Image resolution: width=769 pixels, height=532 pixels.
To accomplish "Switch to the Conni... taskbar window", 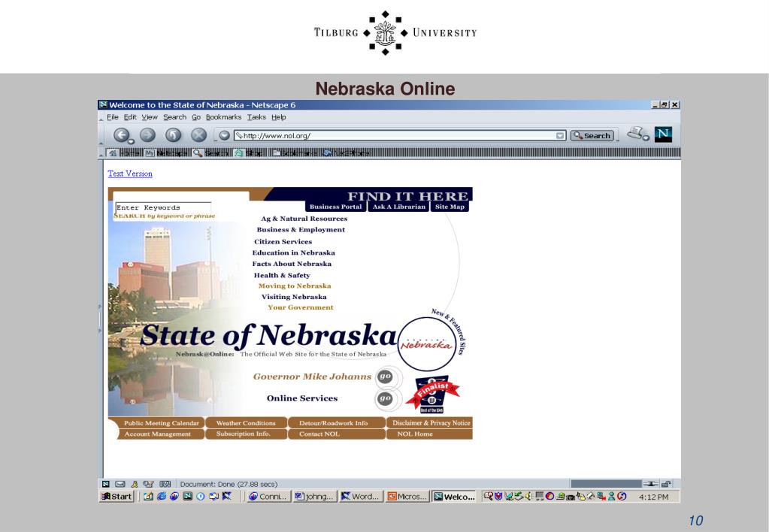I will (268, 496).
